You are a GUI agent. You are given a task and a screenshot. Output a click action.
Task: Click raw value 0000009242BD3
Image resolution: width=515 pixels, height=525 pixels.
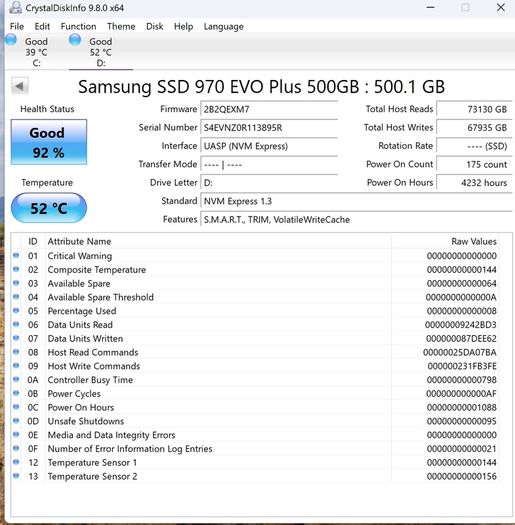pyautogui.click(x=461, y=325)
